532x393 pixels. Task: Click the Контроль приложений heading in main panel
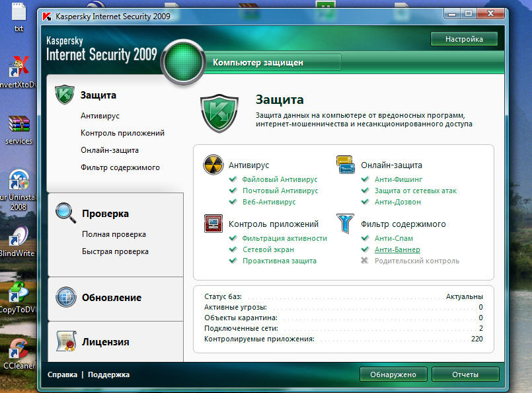point(274,224)
